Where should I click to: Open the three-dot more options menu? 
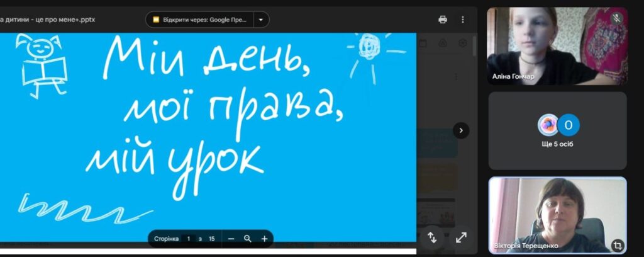[463, 20]
